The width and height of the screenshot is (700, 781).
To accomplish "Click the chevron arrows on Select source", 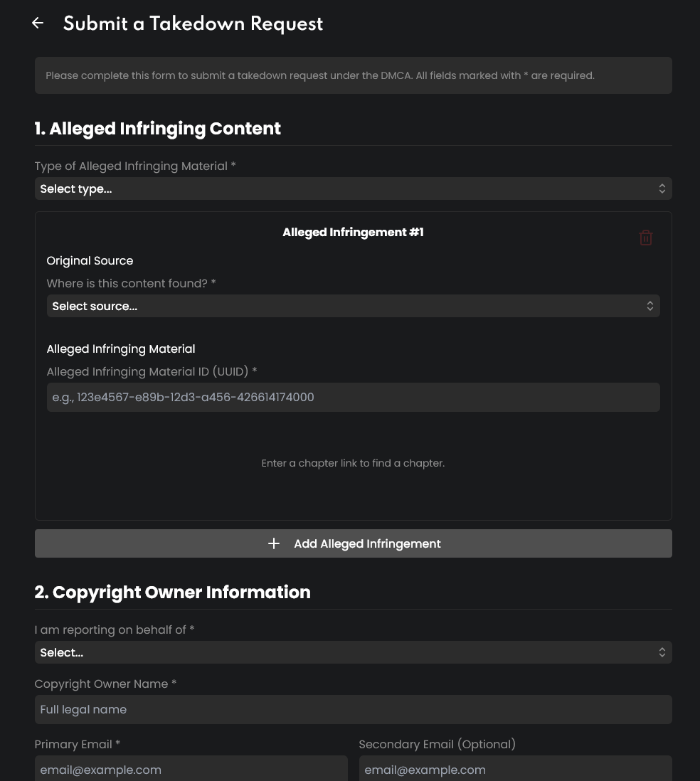I will point(649,306).
